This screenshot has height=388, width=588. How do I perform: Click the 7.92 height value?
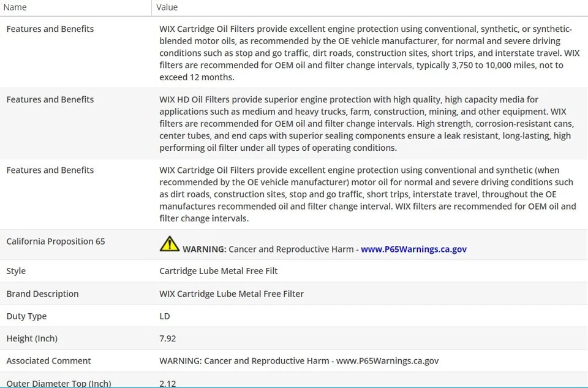(168, 338)
